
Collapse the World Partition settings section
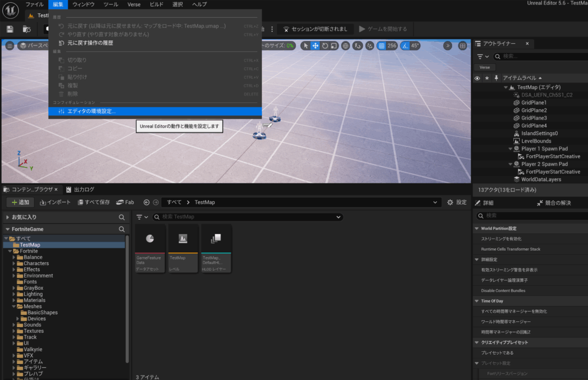tap(477, 229)
